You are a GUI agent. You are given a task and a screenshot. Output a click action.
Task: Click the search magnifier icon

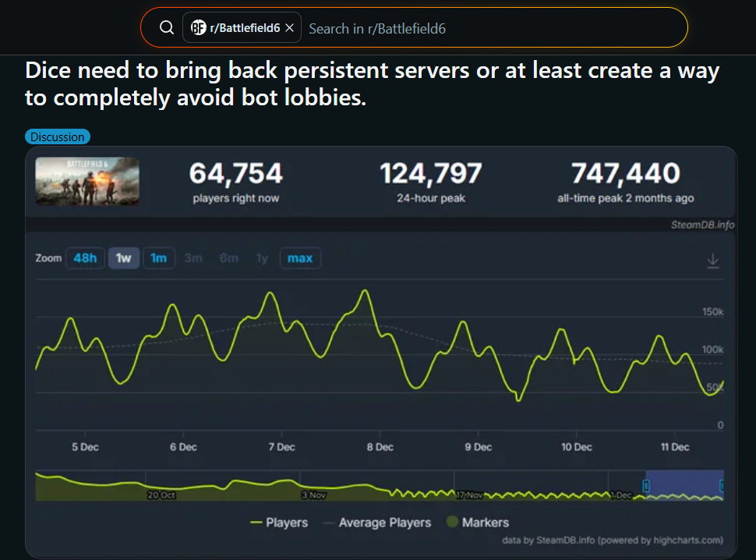(x=167, y=27)
